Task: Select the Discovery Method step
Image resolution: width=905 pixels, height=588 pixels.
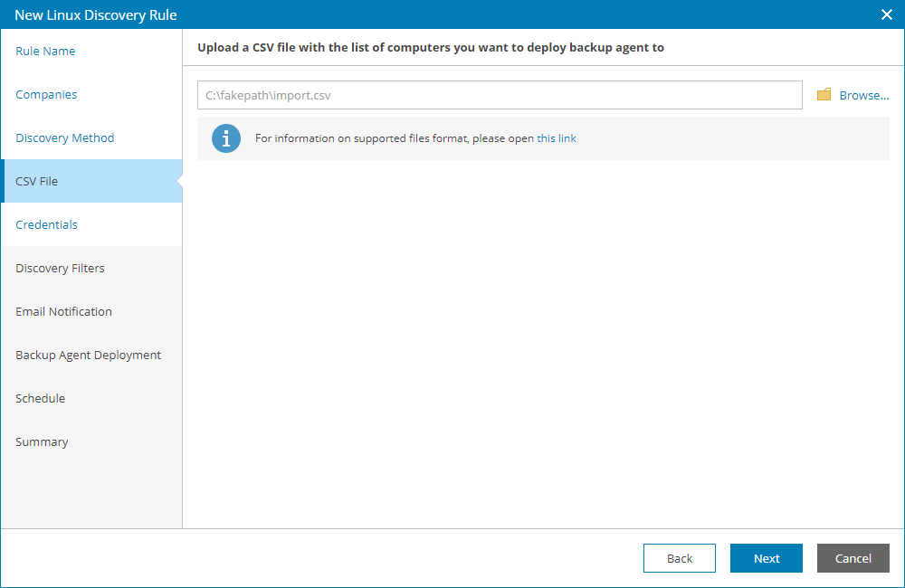Action: (x=64, y=138)
